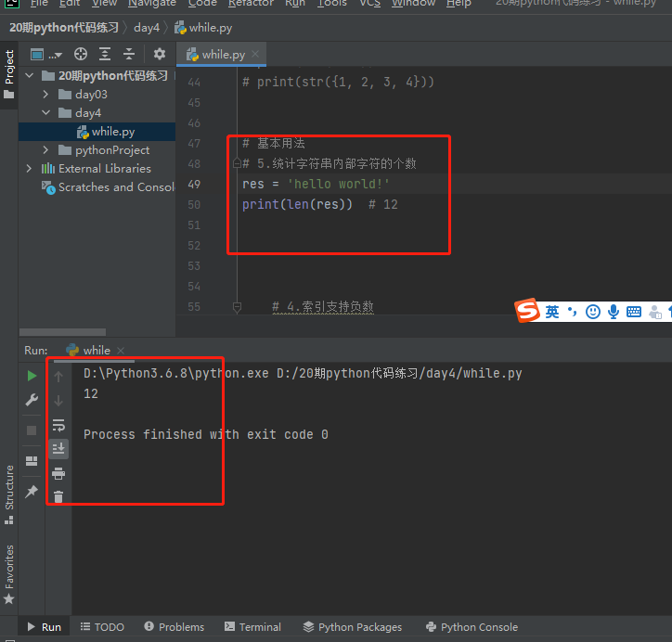Click the Project panel horizontal scrollbar
The width and height of the screenshot is (672, 642).
62,332
